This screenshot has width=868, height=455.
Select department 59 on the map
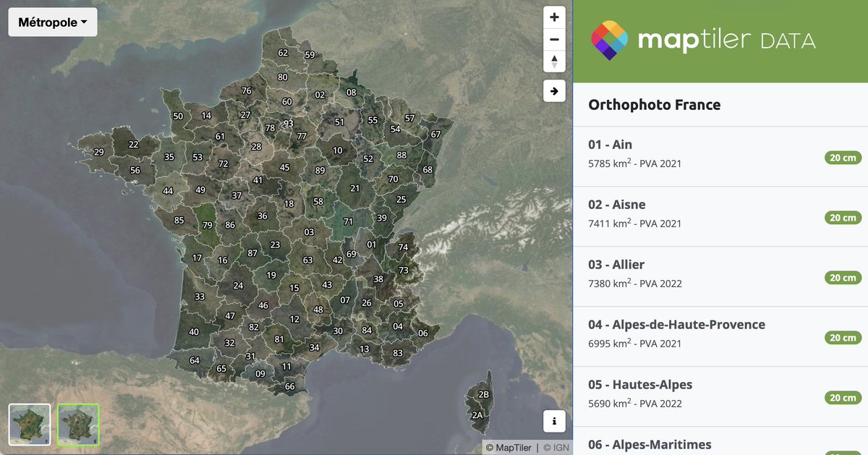(x=310, y=55)
